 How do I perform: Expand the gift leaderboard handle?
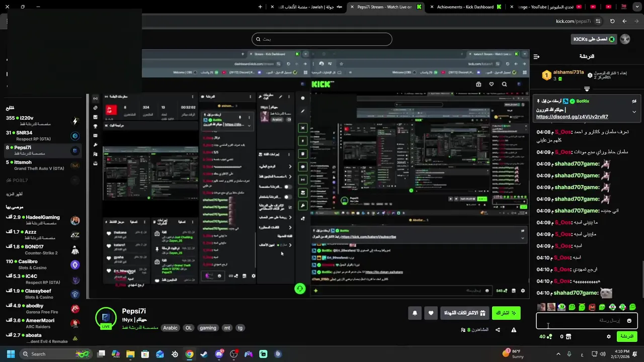pos(587,89)
